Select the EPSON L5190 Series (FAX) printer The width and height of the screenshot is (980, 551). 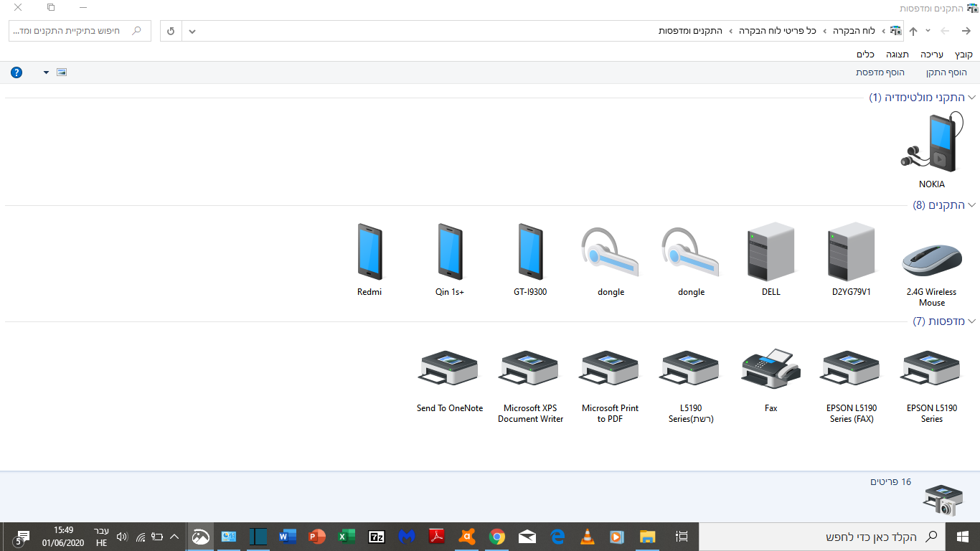click(851, 386)
